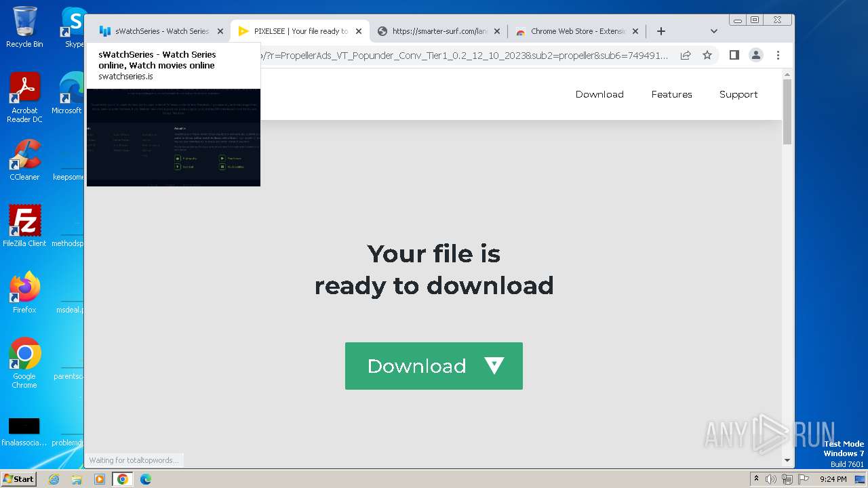Toggle the Chrome side panel
This screenshot has width=868, height=488.
(734, 55)
